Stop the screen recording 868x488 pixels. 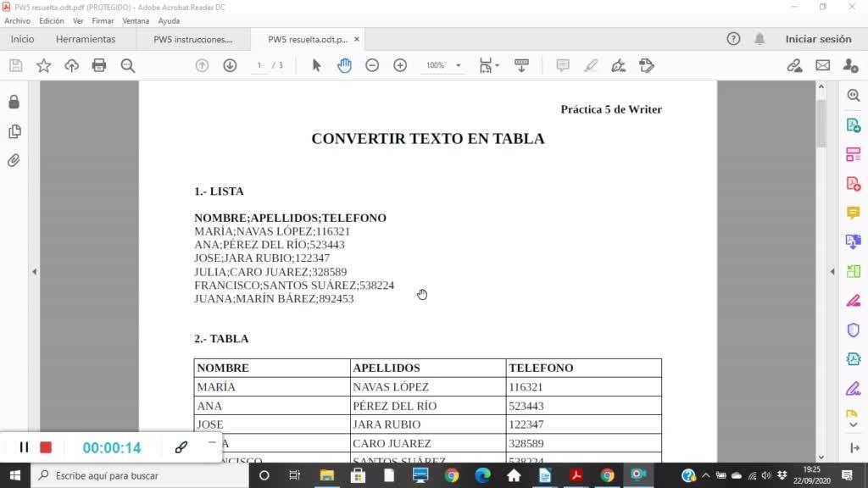click(46, 447)
